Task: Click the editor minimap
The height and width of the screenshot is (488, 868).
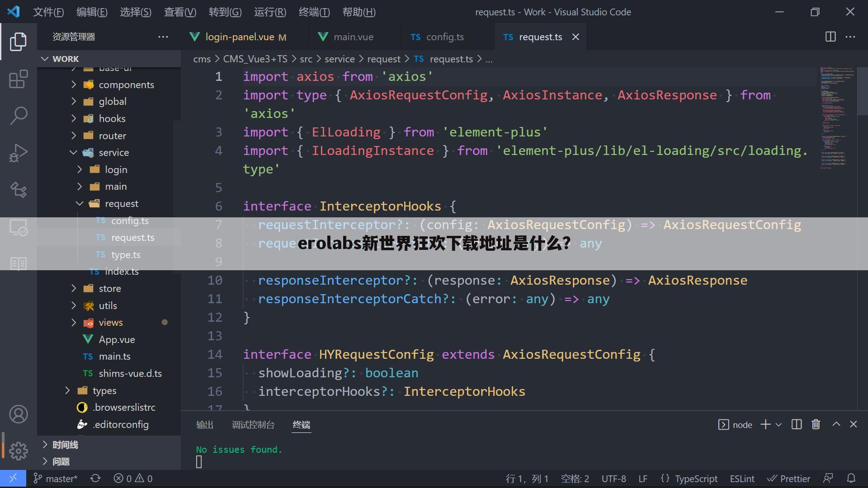Action: point(838,117)
